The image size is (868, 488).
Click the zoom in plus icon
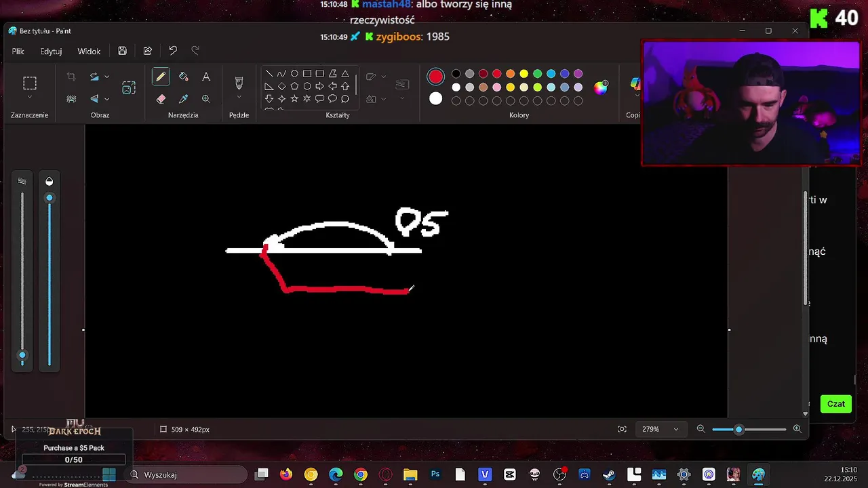(x=797, y=429)
